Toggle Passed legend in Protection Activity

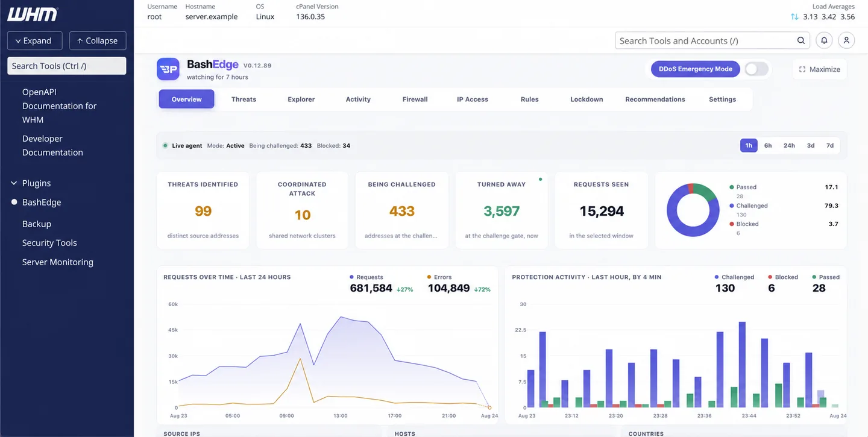826,277
